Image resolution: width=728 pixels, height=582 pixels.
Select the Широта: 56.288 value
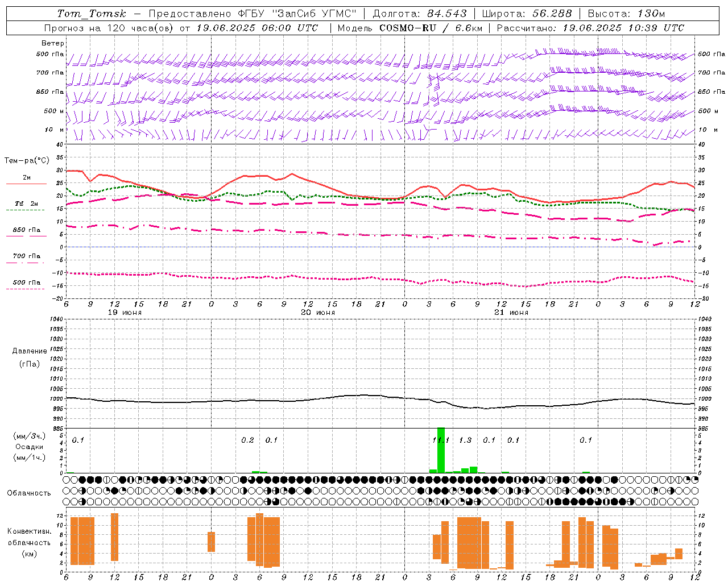527,14
